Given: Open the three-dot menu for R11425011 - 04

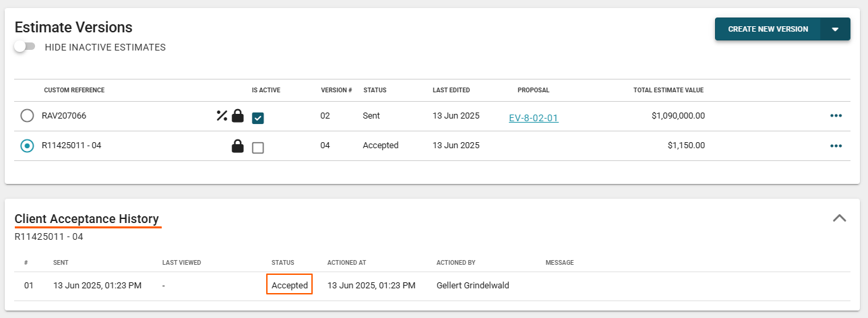Looking at the screenshot, I should coord(836,146).
